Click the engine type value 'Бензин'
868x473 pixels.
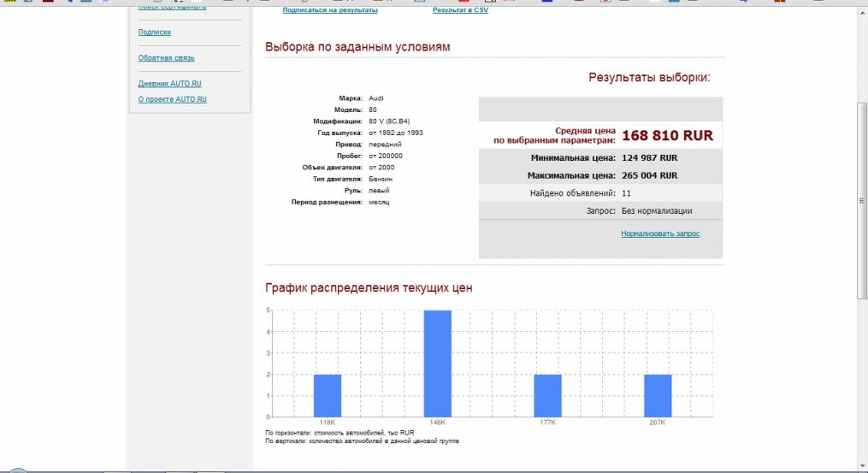(381, 180)
